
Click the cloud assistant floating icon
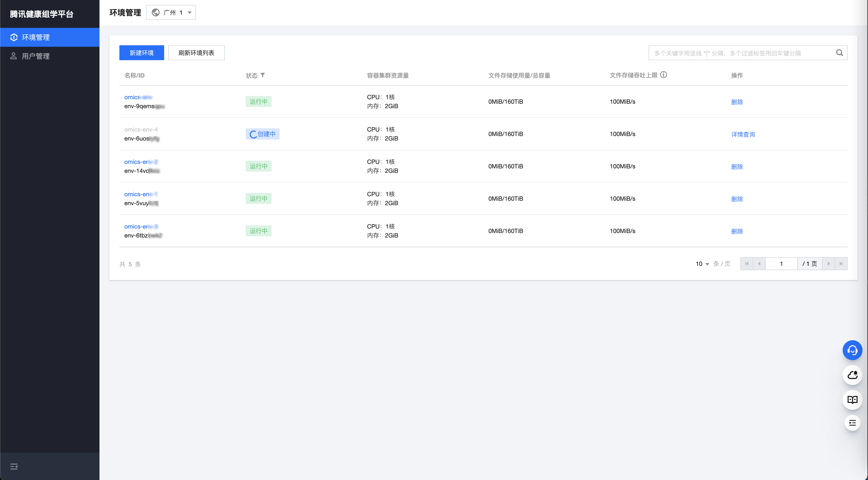[x=852, y=375]
